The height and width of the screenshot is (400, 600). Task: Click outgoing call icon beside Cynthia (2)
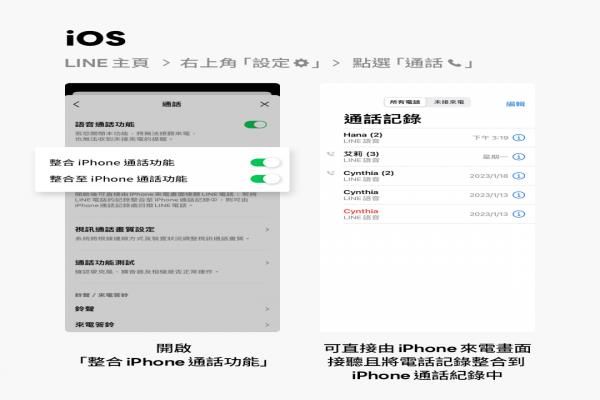[331, 173]
